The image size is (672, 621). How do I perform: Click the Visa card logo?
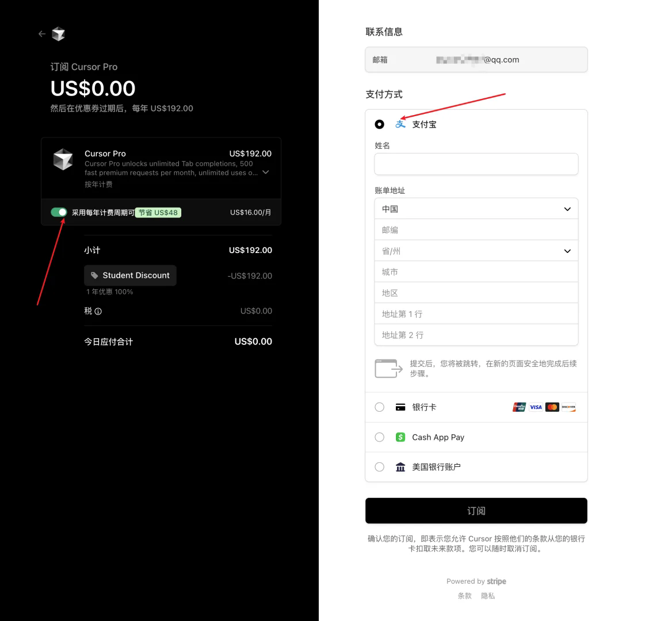click(536, 407)
